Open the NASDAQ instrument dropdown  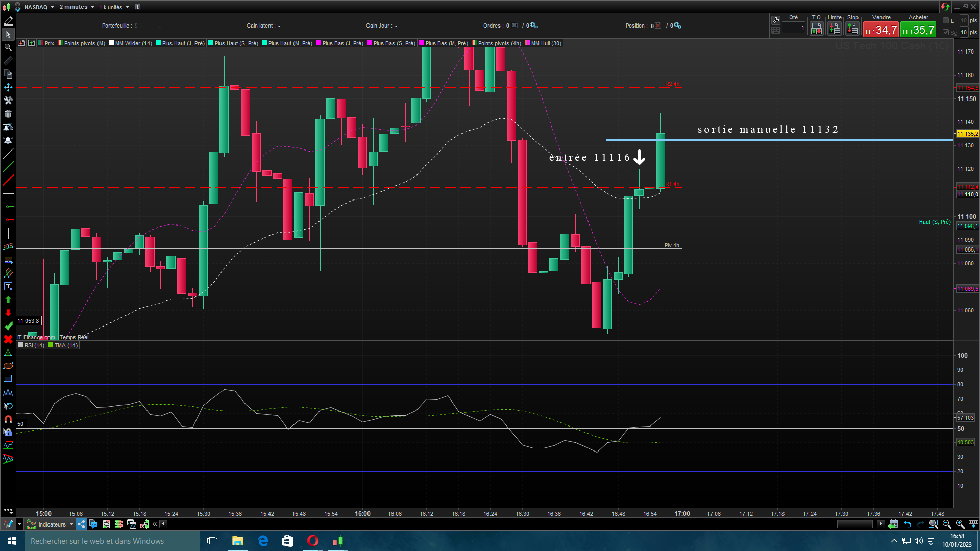(x=39, y=7)
